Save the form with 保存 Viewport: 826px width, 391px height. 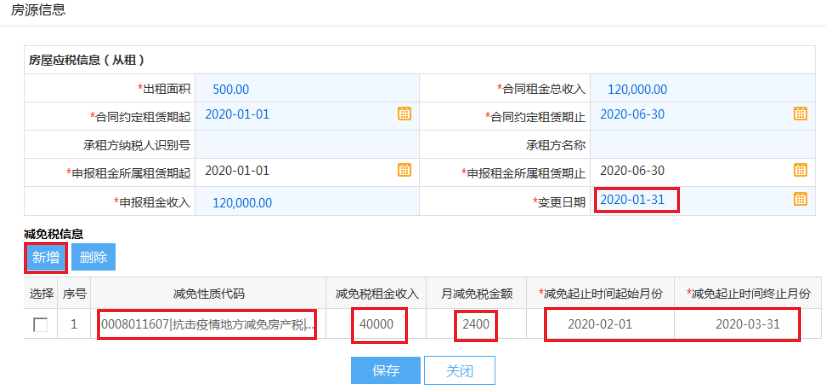[386, 370]
